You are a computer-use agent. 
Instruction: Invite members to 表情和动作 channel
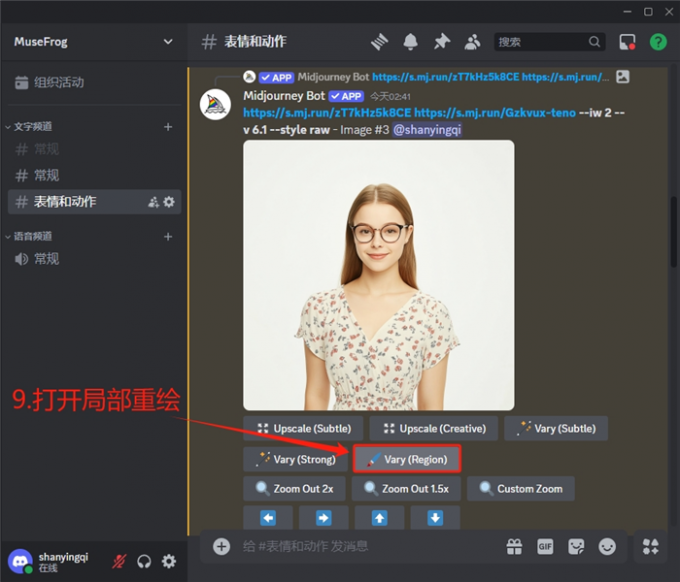(x=154, y=202)
